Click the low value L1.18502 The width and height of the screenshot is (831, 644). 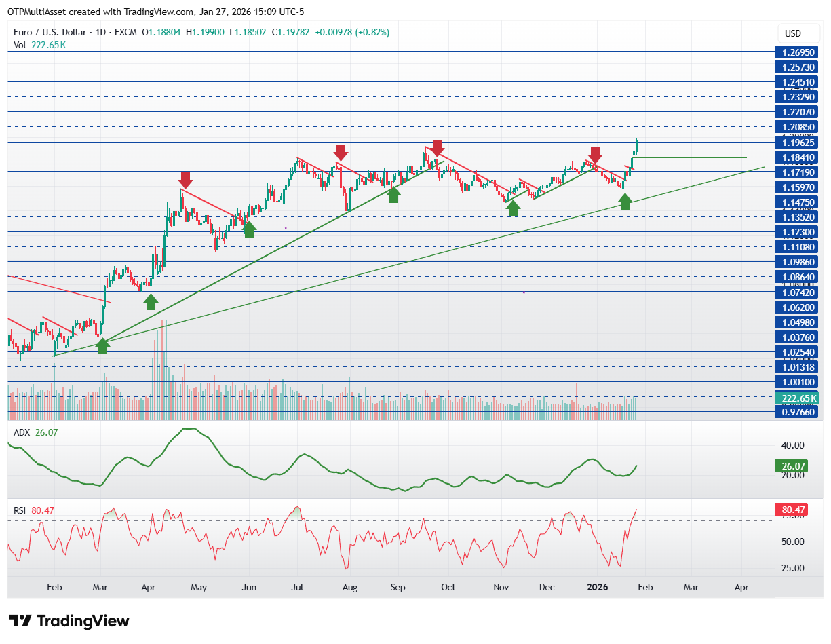click(249, 32)
